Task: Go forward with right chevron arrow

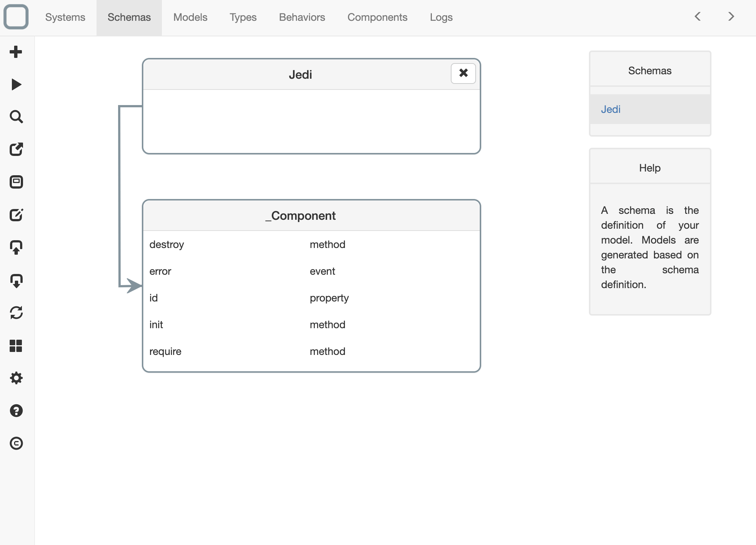Action: pyautogui.click(x=731, y=17)
